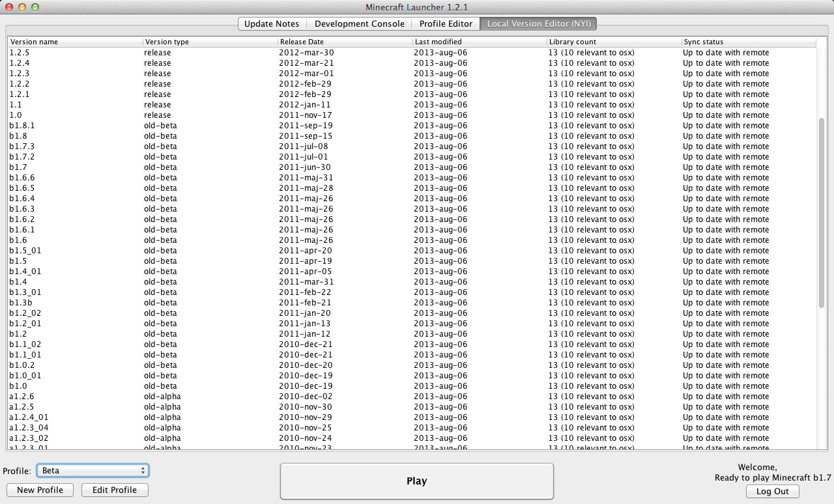Select version b1.6.2 row
The image size is (834, 504).
tap(412, 219)
